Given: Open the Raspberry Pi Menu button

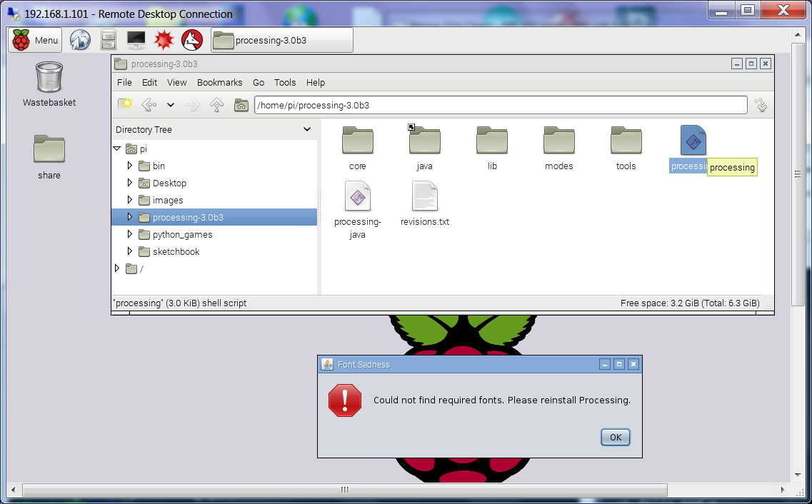Looking at the screenshot, I should point(35,41).
